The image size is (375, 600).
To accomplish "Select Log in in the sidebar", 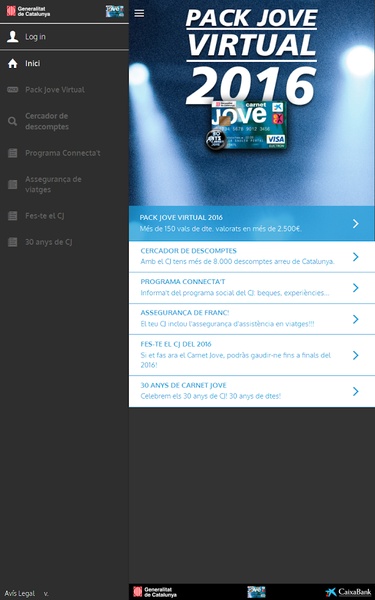I will pyautogui.click(x=64, y=37).
